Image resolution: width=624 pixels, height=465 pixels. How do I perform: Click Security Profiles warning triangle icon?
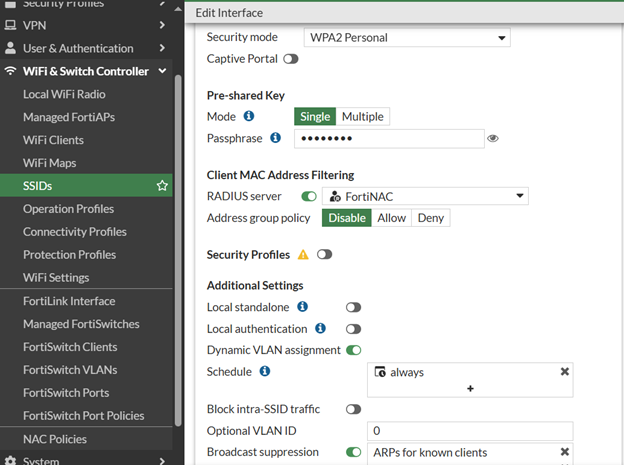click(303, 255)
